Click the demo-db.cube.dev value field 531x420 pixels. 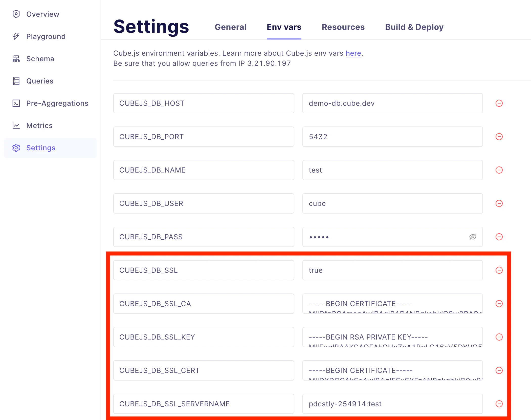click(x=392, y=103)
